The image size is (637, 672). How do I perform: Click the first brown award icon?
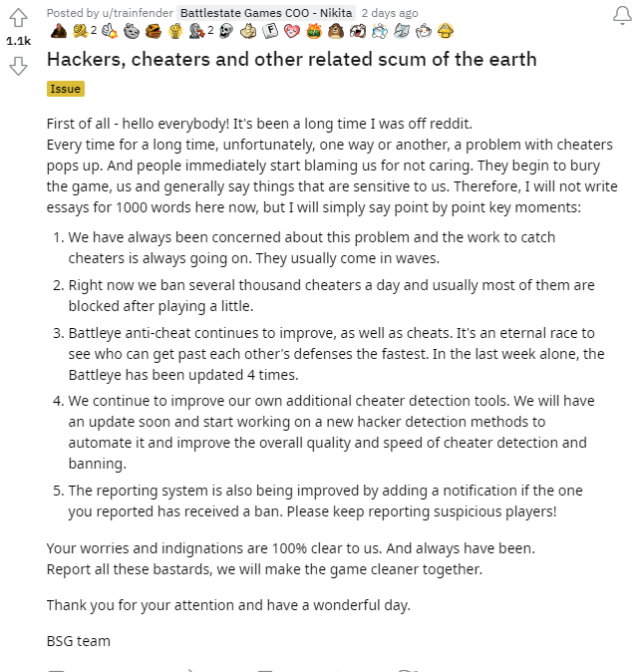tap(59, 31)
